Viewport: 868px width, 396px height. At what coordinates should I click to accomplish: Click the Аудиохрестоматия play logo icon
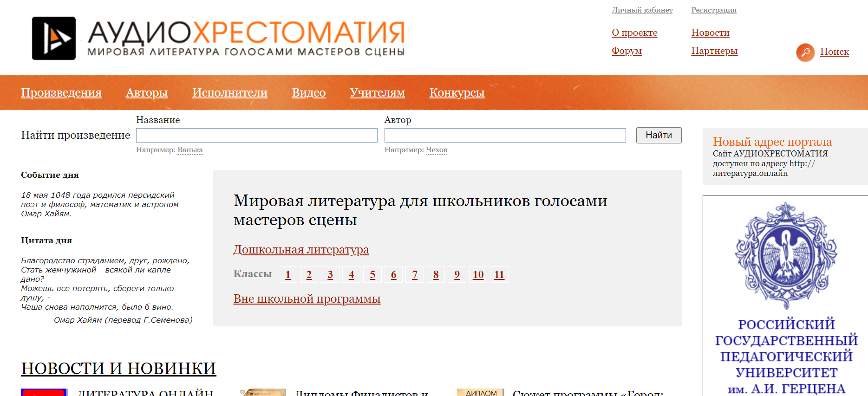coord(54,39)
